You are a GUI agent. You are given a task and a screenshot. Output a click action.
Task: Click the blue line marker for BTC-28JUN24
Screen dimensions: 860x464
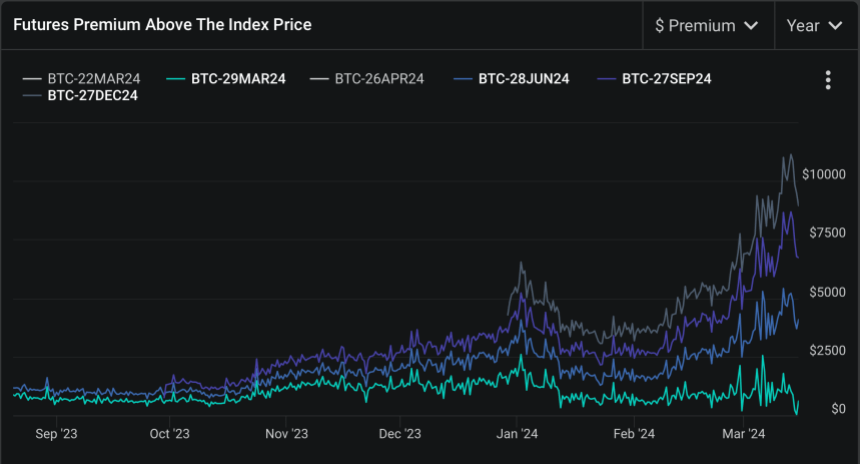click(463, 78)
